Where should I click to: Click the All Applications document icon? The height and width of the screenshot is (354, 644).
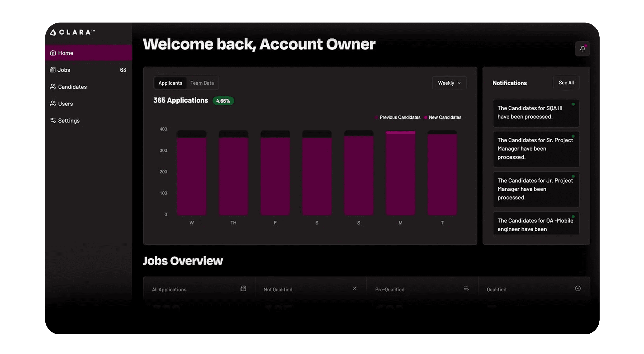point(243,289)
